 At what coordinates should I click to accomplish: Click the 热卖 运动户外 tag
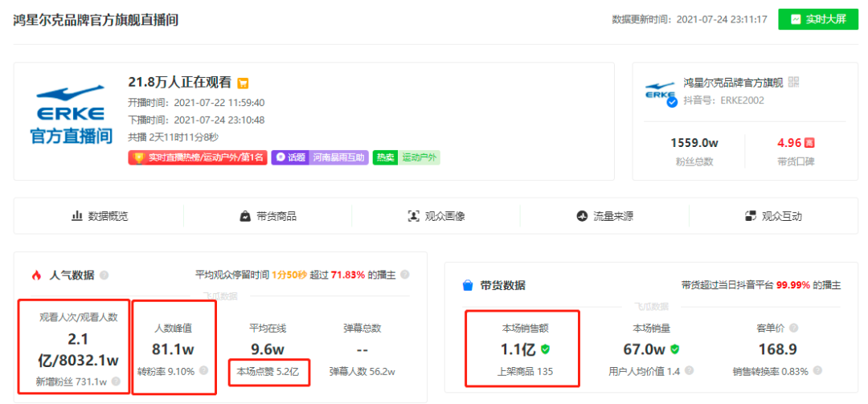pyautogui.click(x=407, y=157)
